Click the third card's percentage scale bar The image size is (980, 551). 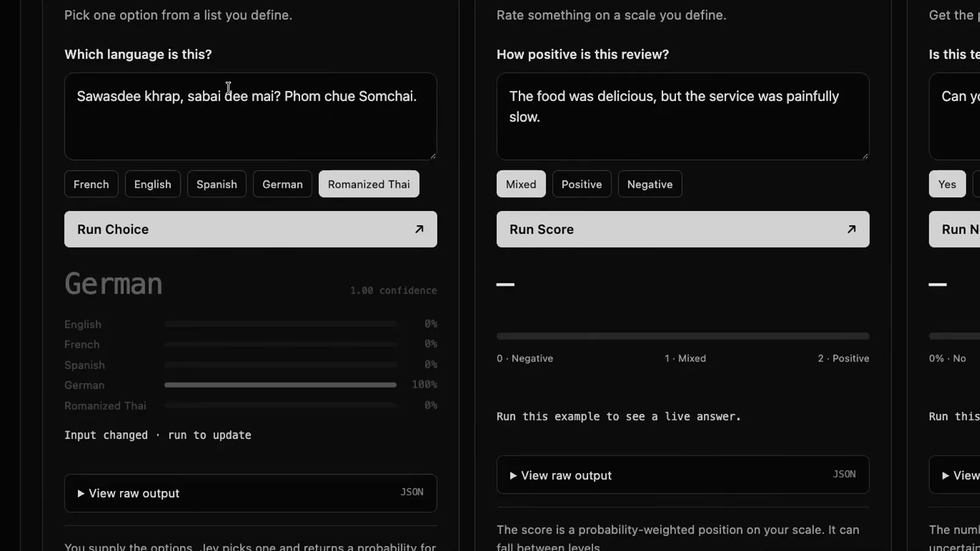(x=954, y=336)
